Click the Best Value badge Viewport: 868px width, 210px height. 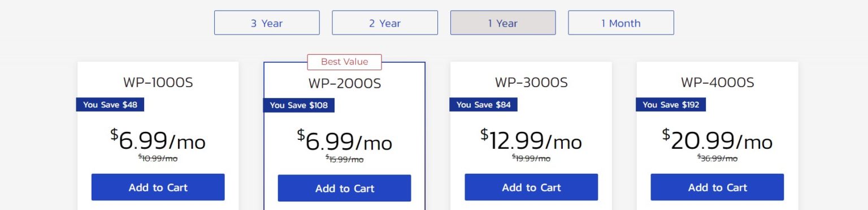click(x=345, y=62)
